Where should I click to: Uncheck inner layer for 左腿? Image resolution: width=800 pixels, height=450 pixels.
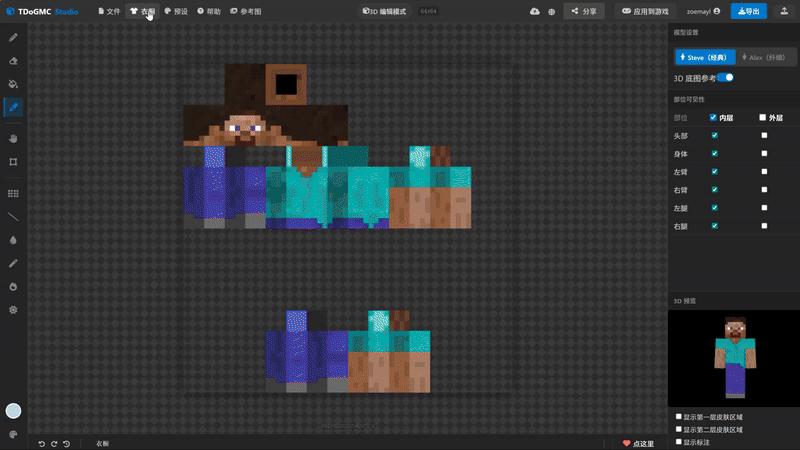pos(714,208)
